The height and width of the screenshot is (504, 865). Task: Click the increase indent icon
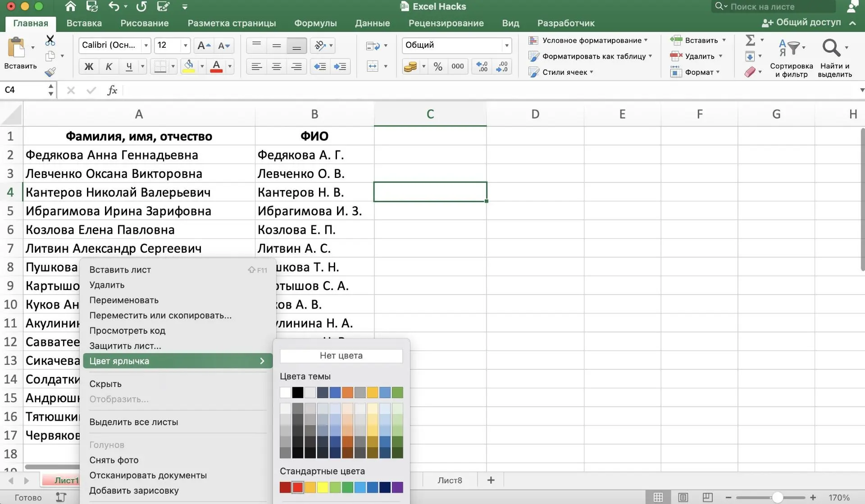[340, 67]
